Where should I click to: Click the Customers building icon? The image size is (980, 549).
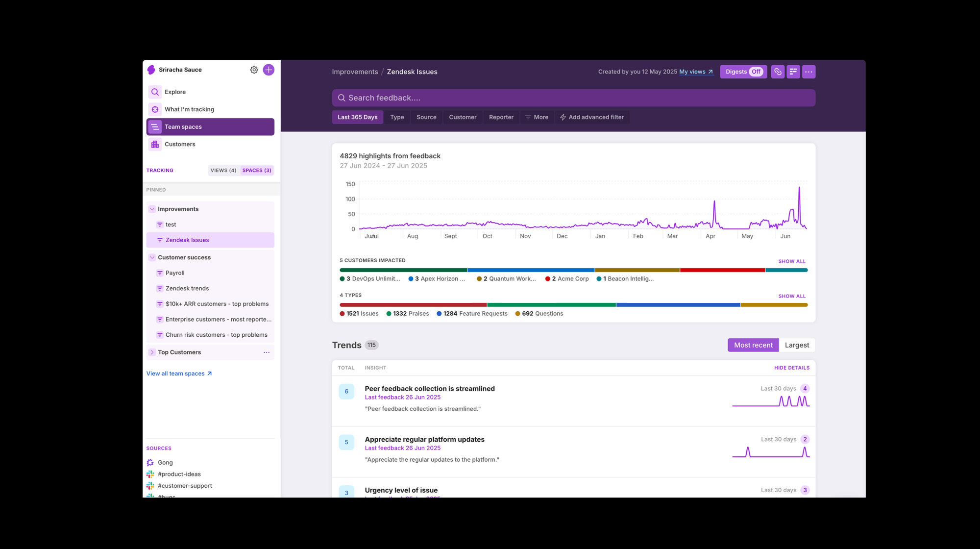(155, 144)
